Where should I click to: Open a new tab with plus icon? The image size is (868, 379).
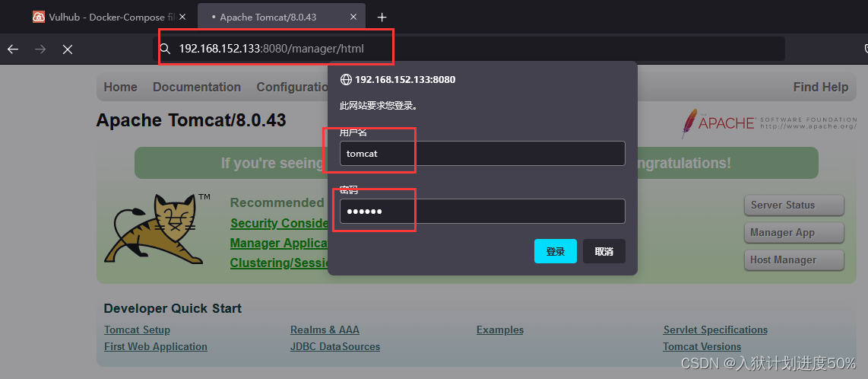click(382, 18)
